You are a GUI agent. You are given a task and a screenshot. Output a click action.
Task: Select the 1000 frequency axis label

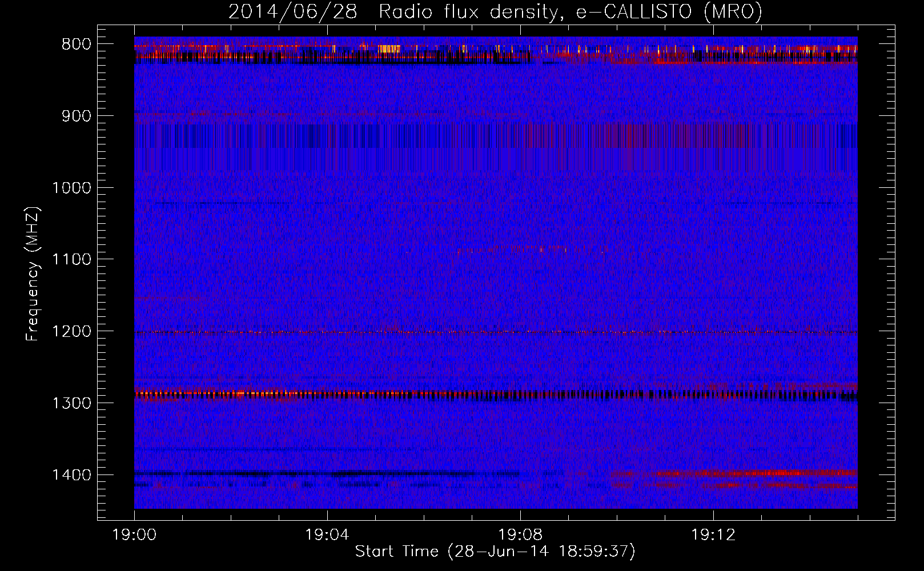coord(71,188)
